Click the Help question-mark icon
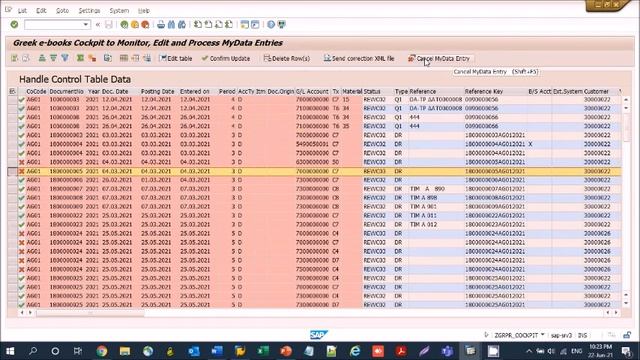 click(271, 24)
